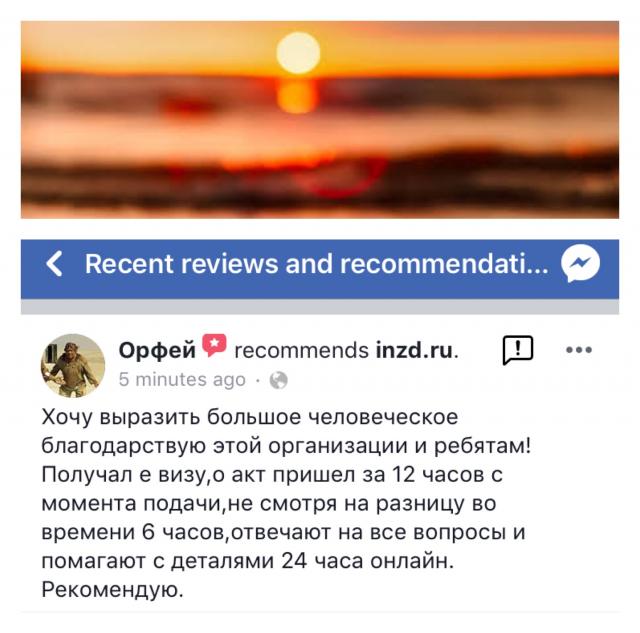640x633 pixels.
Task: Tap the line 'Получал е визу,о акт пришел'
Action: tap(272, 475)
